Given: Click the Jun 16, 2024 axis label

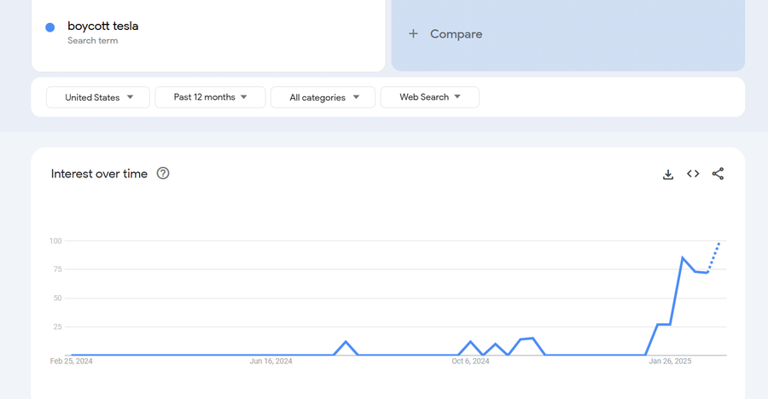Looking at the screenshot, I should [x=271, y=361].
